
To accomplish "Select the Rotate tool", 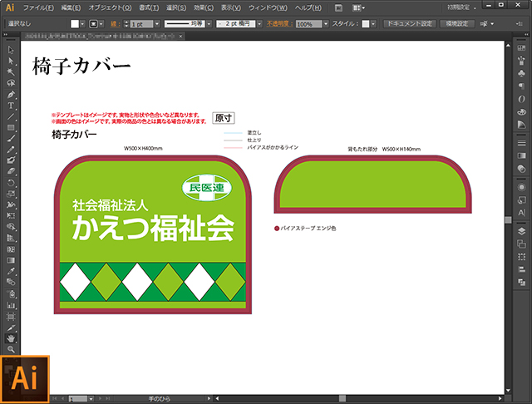I will pos(11,183).
